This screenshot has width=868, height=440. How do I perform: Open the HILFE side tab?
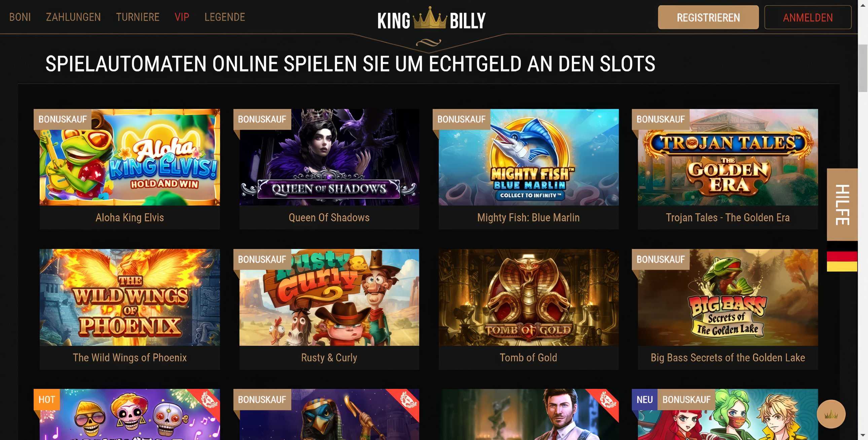tap(842, 205)
